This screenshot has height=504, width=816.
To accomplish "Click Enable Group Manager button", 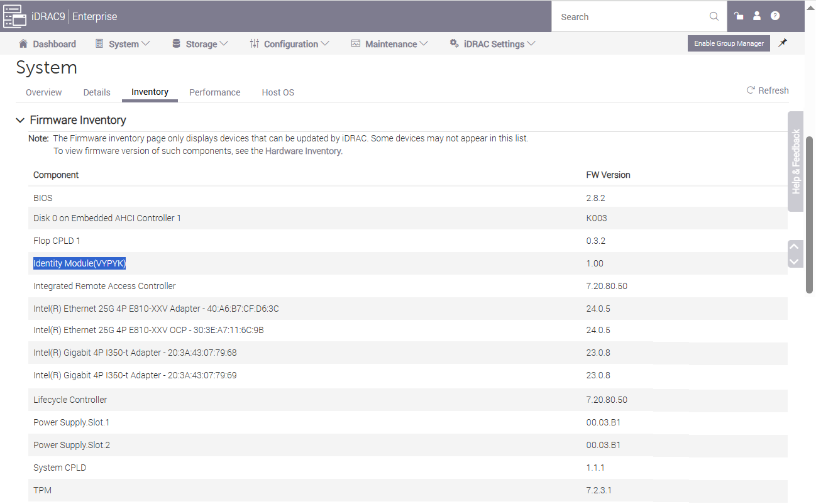I will pyautogui.click(x=729, y=43).
